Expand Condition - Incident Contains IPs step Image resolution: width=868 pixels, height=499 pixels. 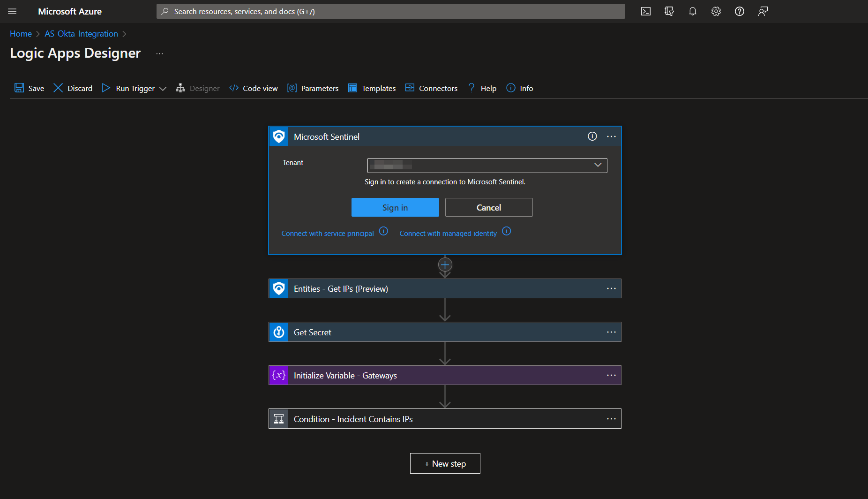tap(445, 419)
